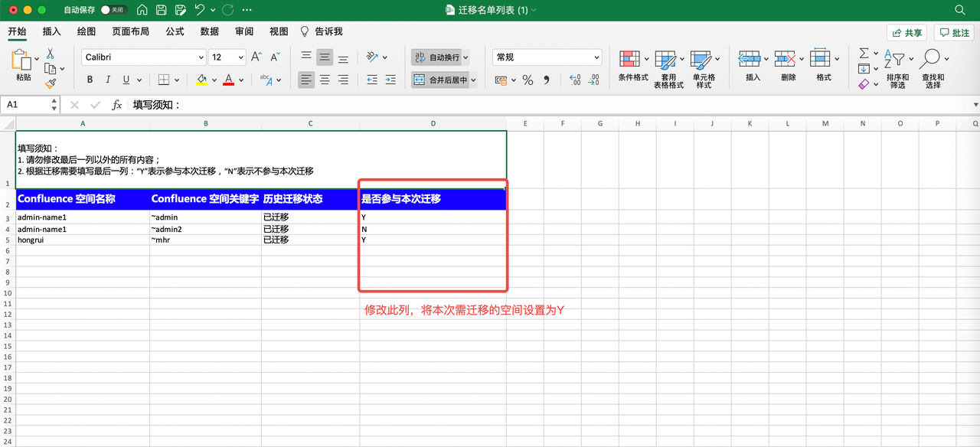This screenshot has width=980, height=447.
Task: Click the Save As icon with pencil
Action: tap(181, 10)
